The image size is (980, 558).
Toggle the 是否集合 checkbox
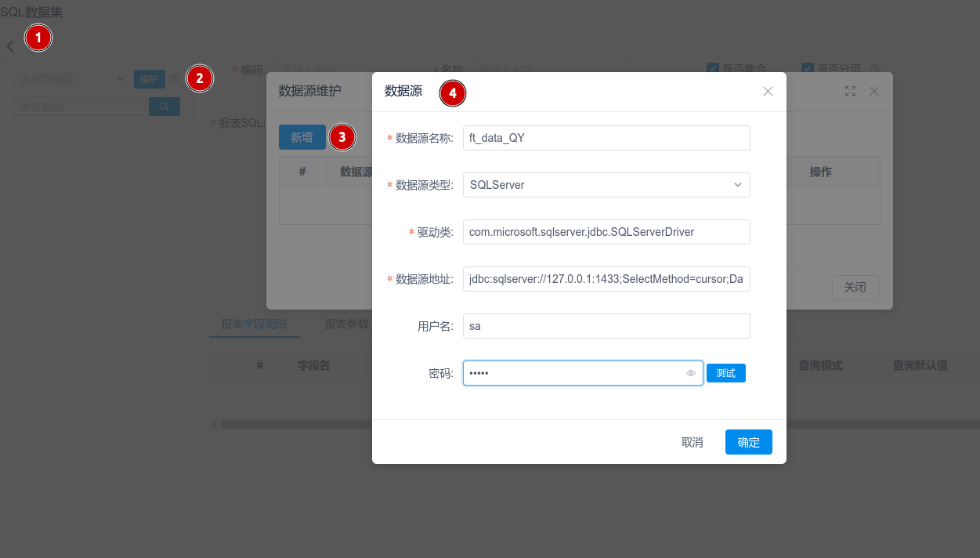(x=713, y=69)
